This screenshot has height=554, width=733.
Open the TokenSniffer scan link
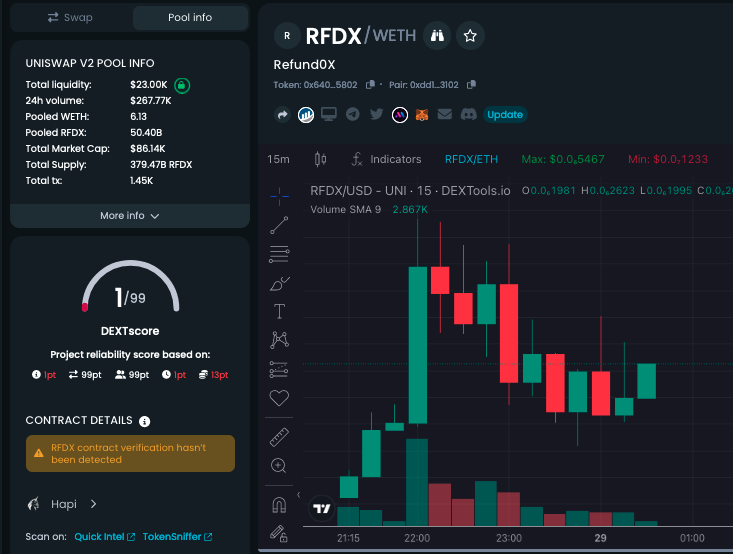[178, 537]
